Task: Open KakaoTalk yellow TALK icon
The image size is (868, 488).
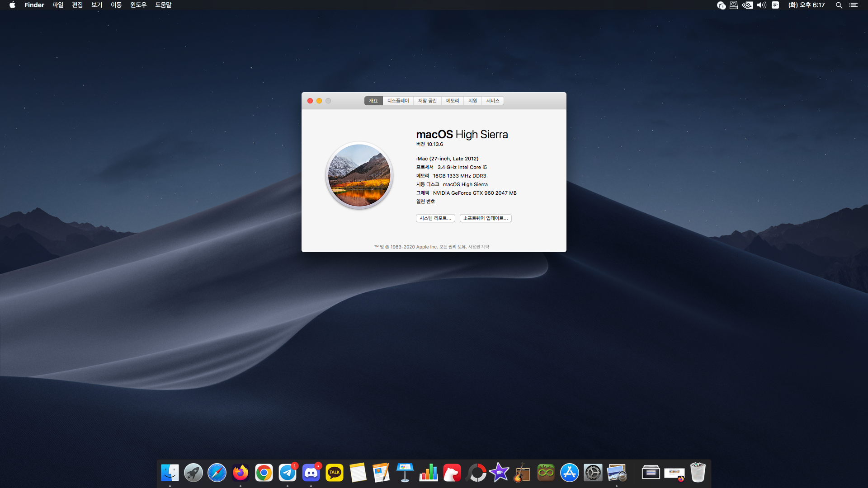Action: [x=335, y=473]
